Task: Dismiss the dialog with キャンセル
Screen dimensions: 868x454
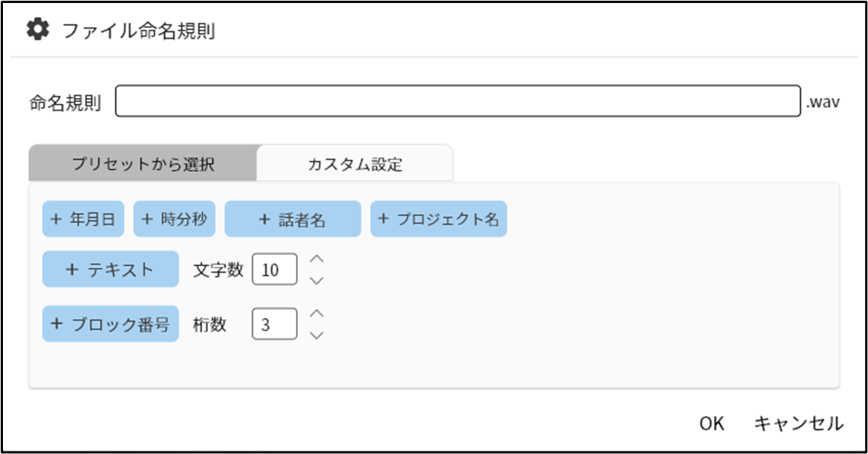Action: (799, 424)
